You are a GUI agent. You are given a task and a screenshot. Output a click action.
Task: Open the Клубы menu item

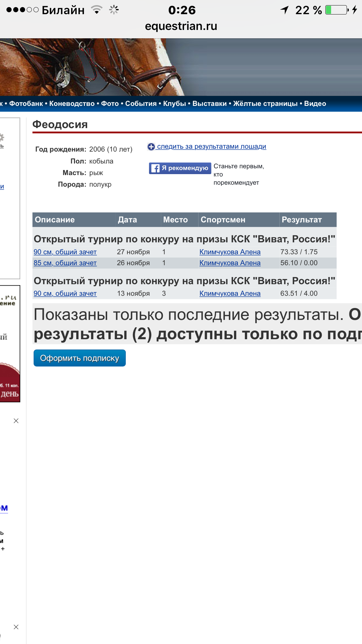174,104
